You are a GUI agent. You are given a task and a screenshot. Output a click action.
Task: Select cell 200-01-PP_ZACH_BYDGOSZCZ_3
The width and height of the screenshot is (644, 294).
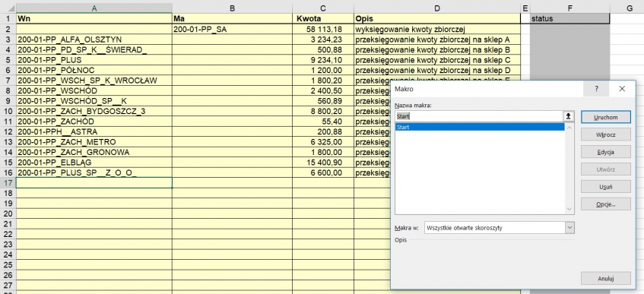94,111
